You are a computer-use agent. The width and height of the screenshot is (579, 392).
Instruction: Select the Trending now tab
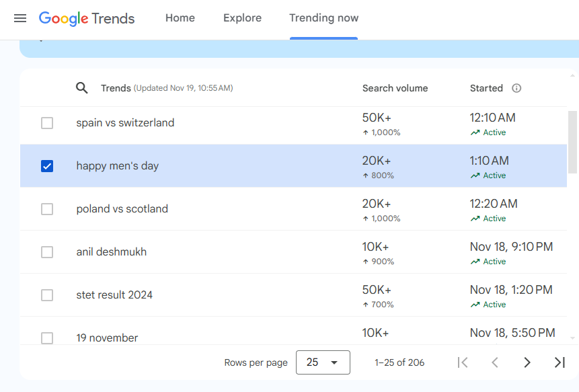click(x=323, y=18)
